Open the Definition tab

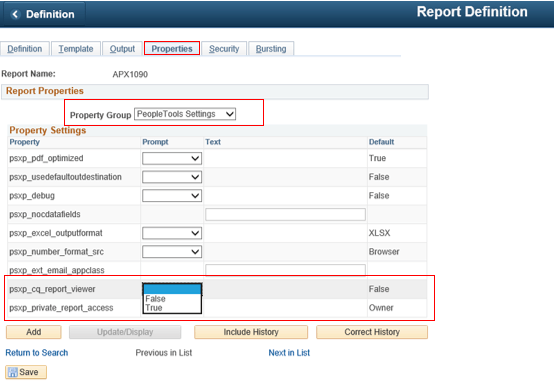[x=25, y=49]
